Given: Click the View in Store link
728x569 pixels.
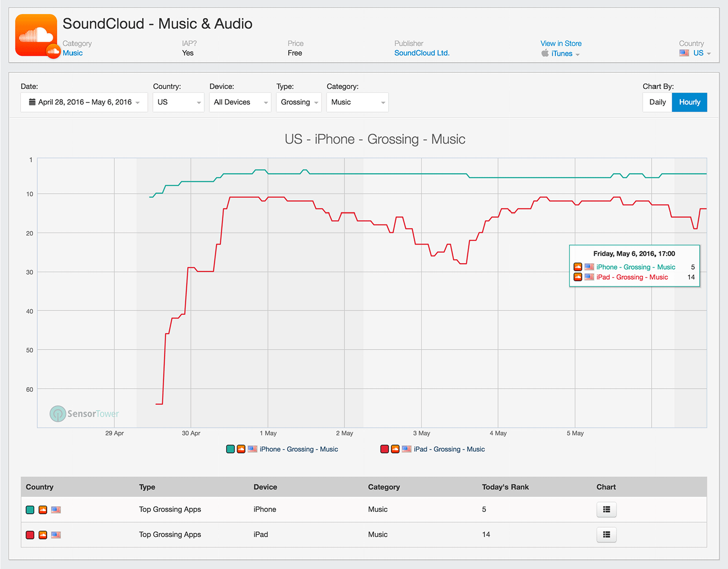Looking at the screenshot, I should click(561, 44).
